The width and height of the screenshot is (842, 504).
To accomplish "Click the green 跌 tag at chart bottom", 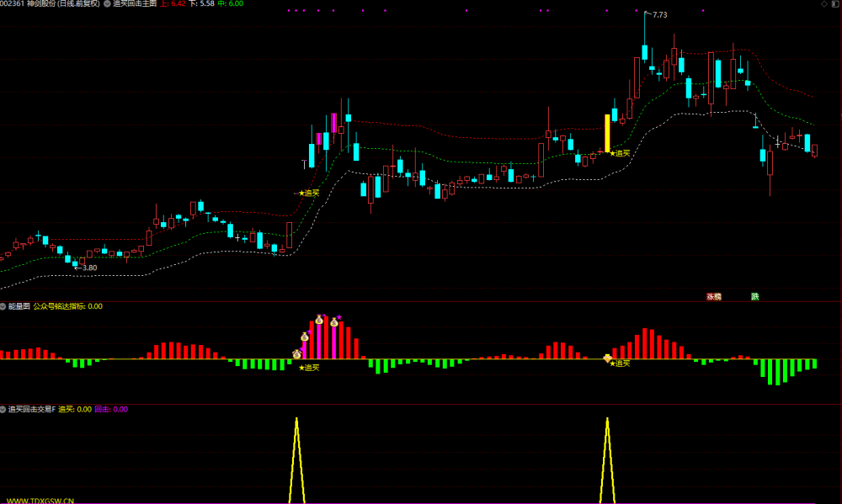I will click(755, 297).
